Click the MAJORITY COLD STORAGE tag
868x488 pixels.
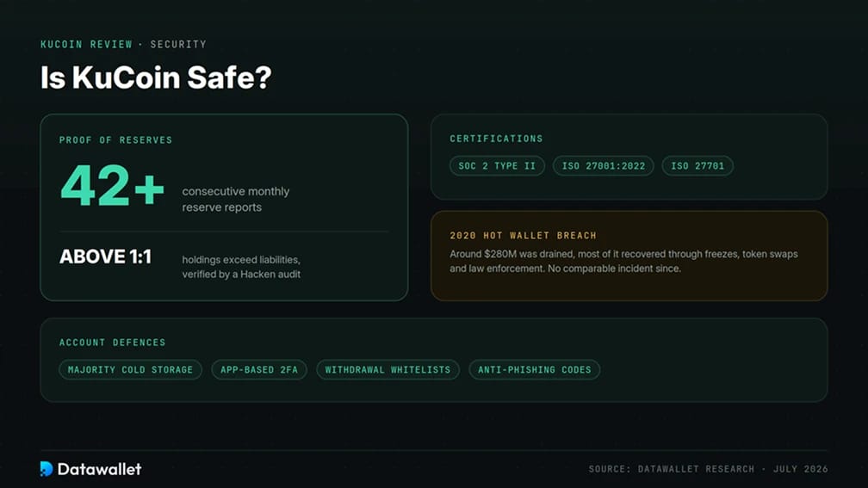(x=131, y=369)
